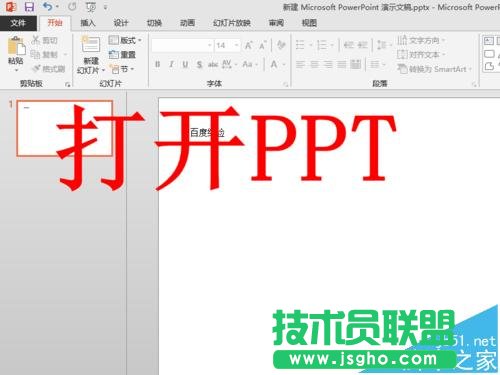Click 转换为 SmartArt button
Image resolution: width=500 pixels, height=375 pixels.
click(x=434, y=69)
